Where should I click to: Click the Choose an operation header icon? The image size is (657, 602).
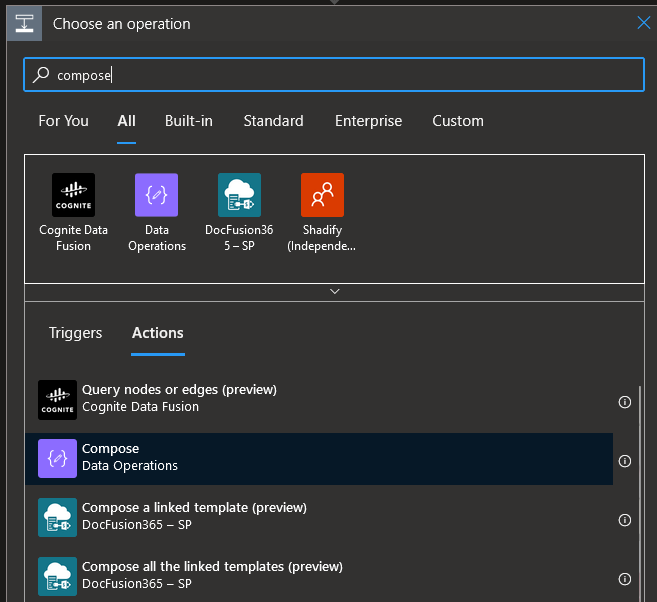click(x=24, y=23)
